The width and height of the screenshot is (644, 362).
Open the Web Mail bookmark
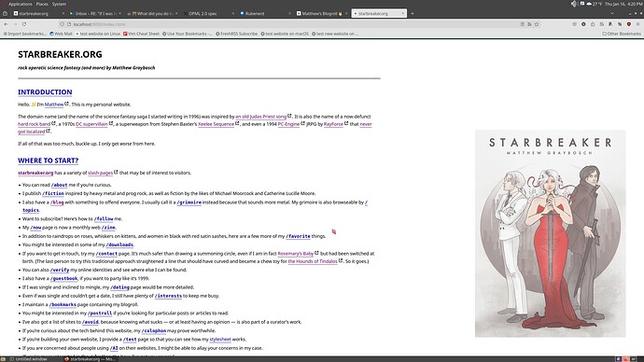(x=61, y=34)
